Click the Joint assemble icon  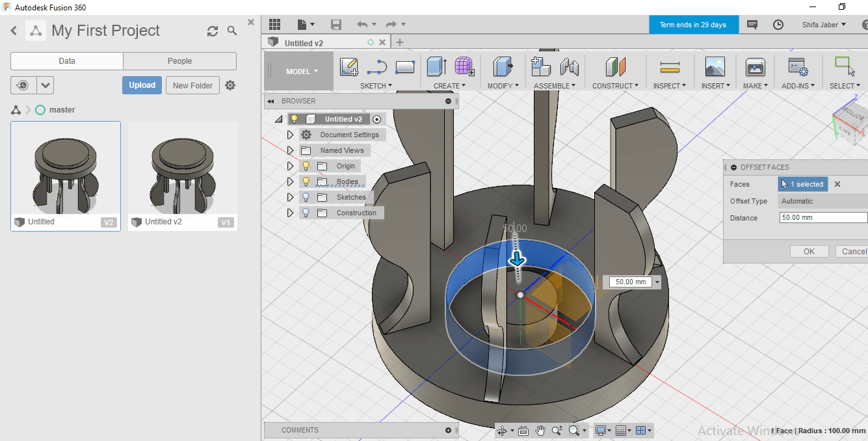569,66
